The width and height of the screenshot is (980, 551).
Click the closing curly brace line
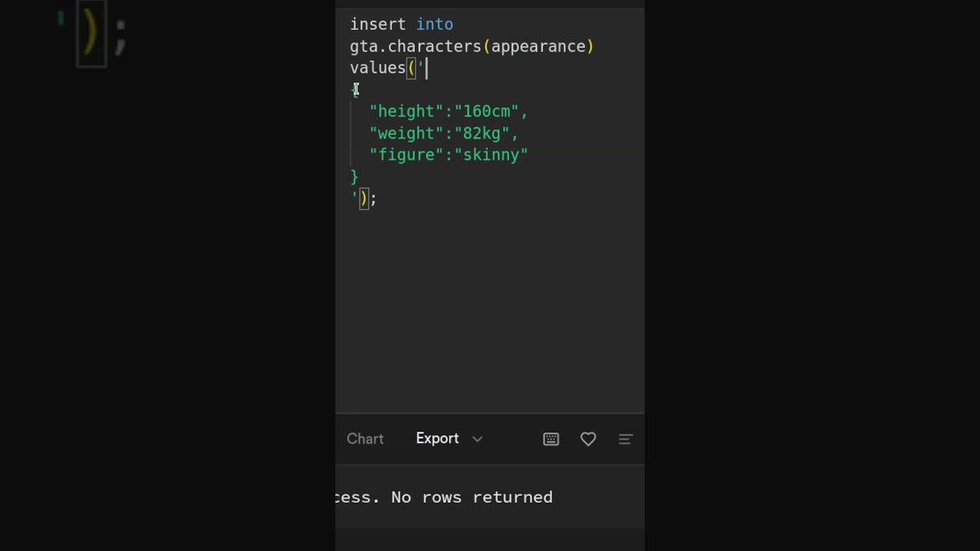tap(354, 177)
